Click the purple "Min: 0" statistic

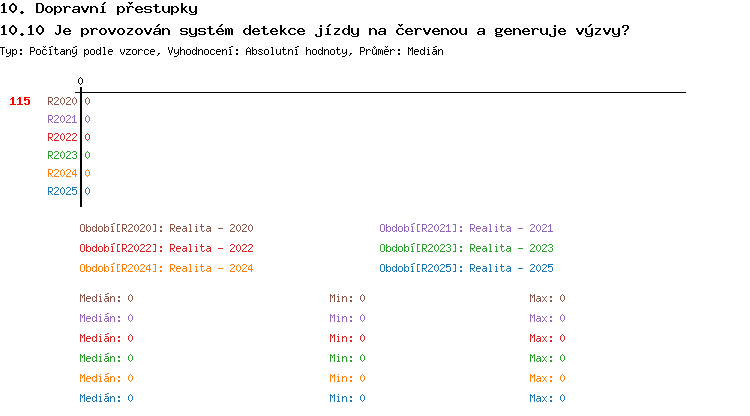(347, 318)
